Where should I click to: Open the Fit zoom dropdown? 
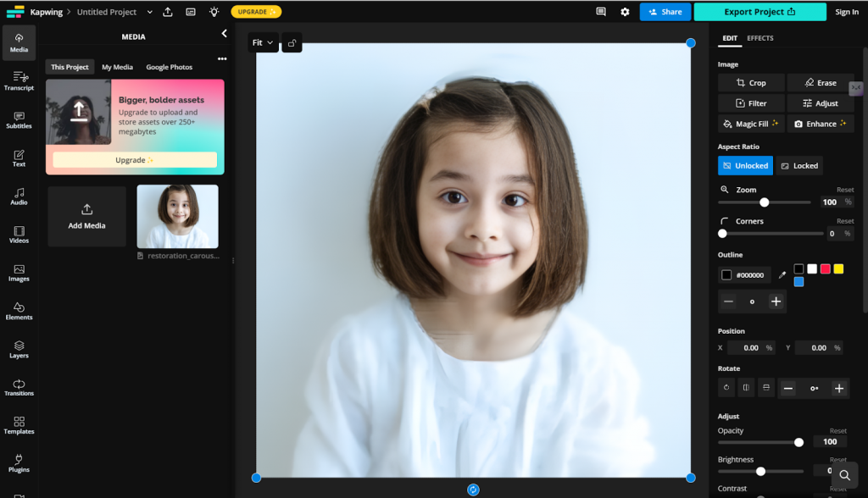coord(263,42)
